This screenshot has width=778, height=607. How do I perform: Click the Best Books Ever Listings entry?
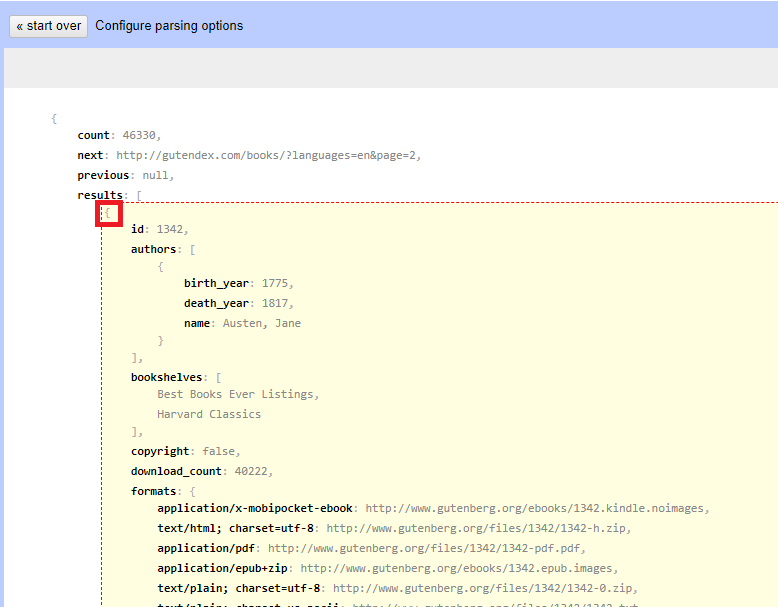pos(236,394)
